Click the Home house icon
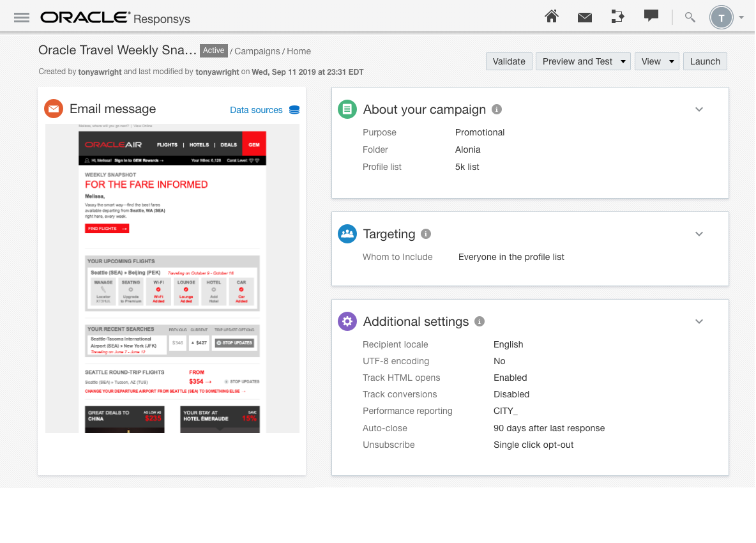 coord(552,17)
